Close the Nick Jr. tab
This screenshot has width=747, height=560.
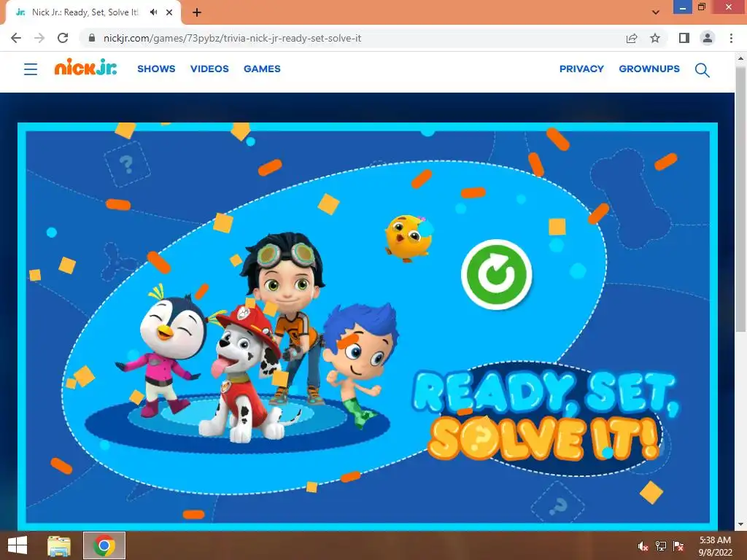[x=169, y=12]
